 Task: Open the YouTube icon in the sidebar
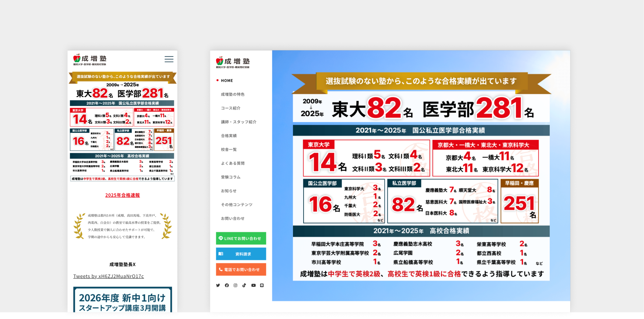tap(253, 285)
